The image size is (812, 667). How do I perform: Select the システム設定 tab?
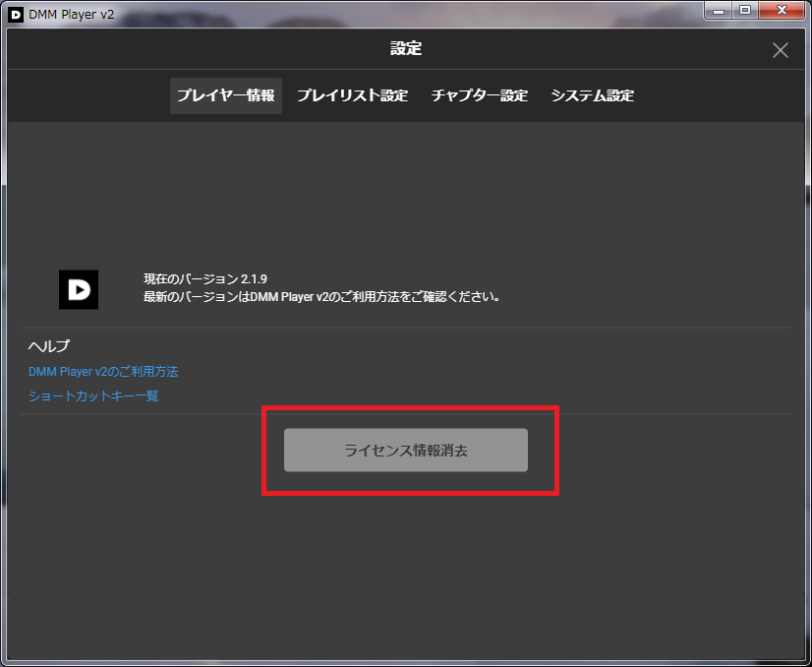[592, 95]
